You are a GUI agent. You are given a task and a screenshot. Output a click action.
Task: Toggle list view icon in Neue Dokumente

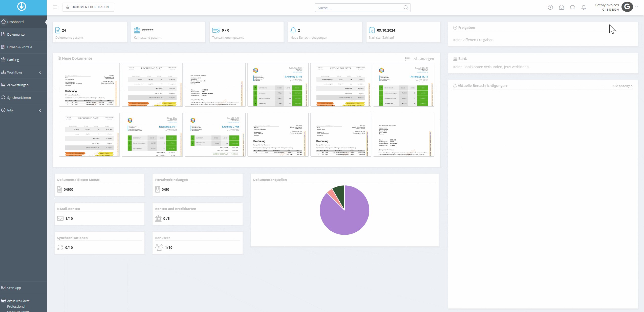tap(407, 59)
